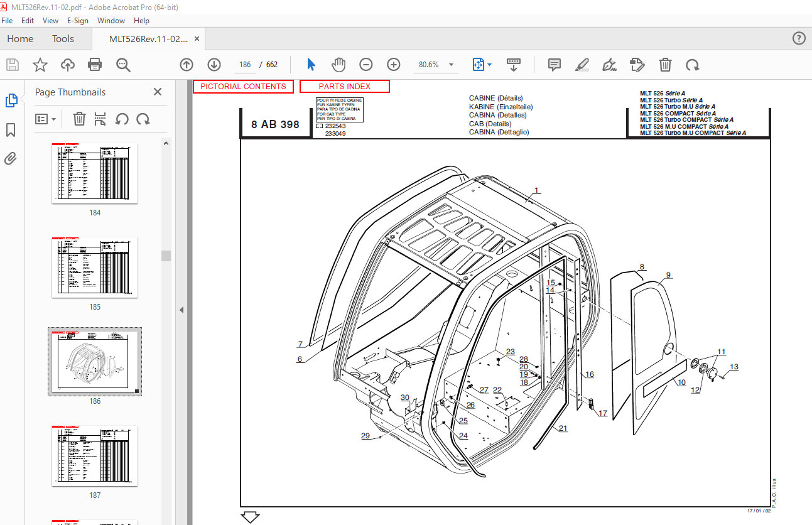Select page 186 thumbnail
Image resolution: width=812 pixels, height=525 pixels.
point(95,362)
